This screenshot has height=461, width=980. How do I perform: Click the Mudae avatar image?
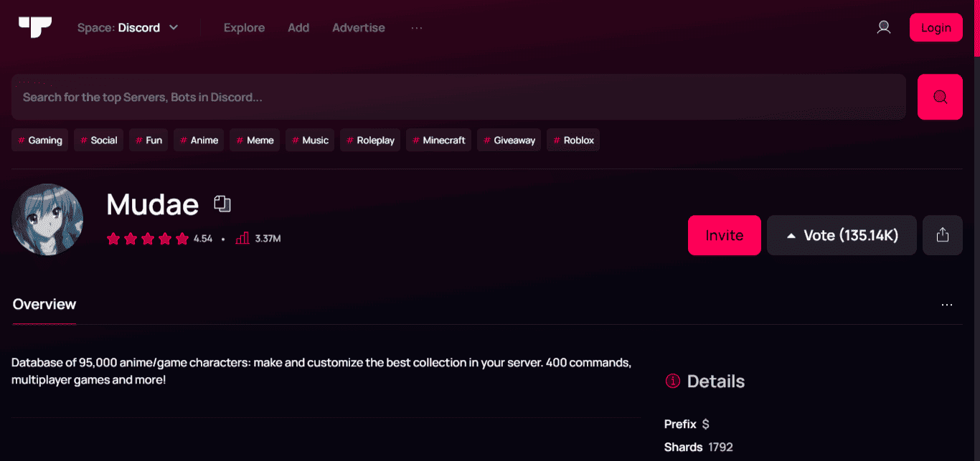tap(47, 219)
